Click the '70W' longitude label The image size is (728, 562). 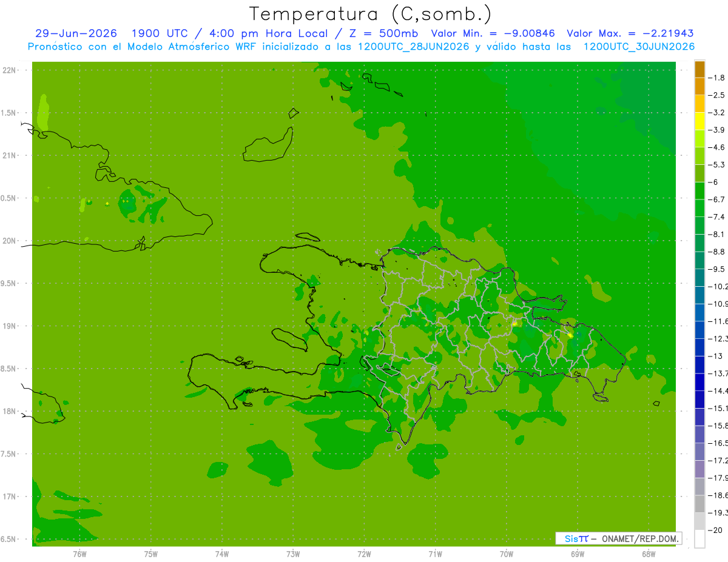click(x=507, y=554)
